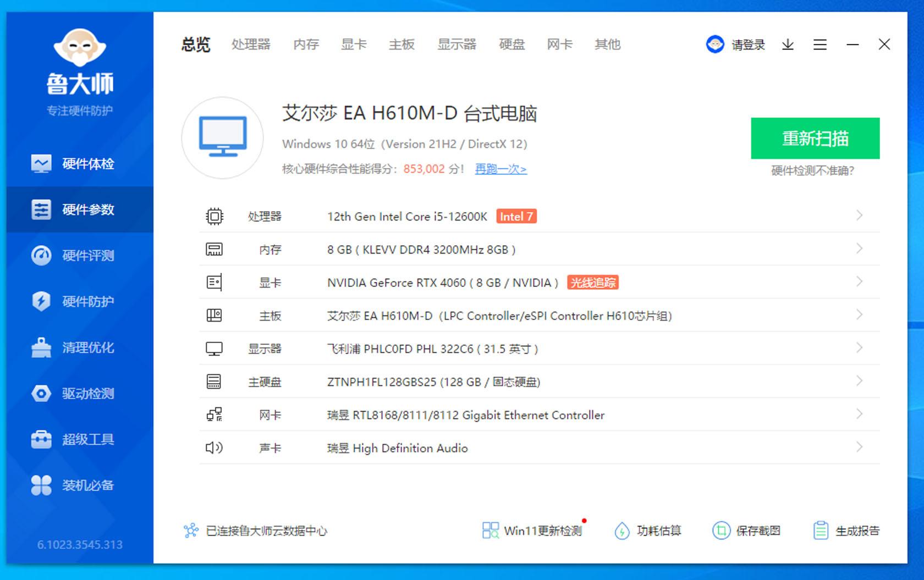Click the 鲁大师 mascot logo

point(80,48)
